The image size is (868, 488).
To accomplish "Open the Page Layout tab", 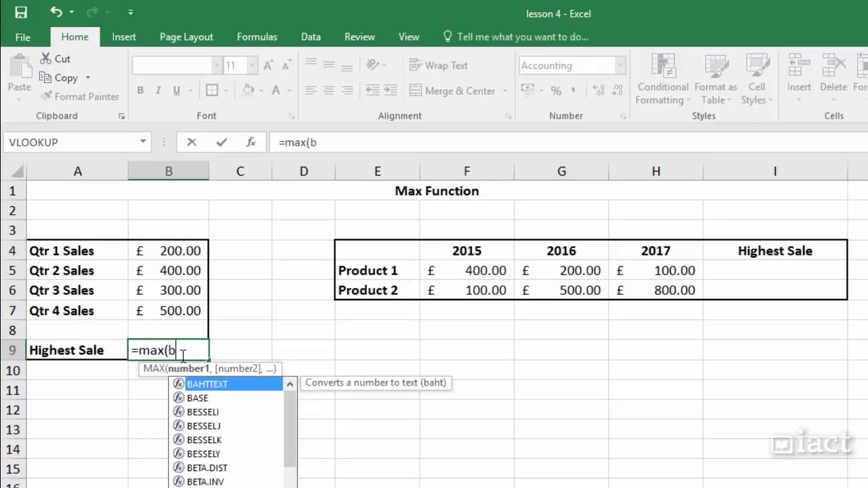I will click(186, 37).
